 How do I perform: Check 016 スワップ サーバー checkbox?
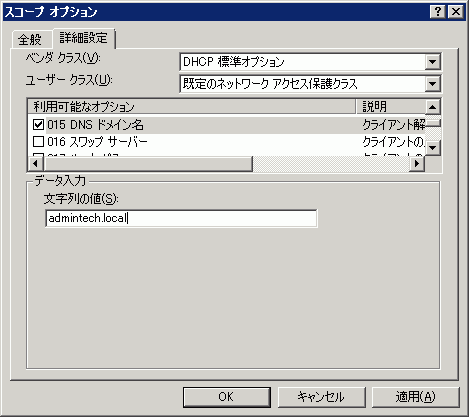click(38, 142)
